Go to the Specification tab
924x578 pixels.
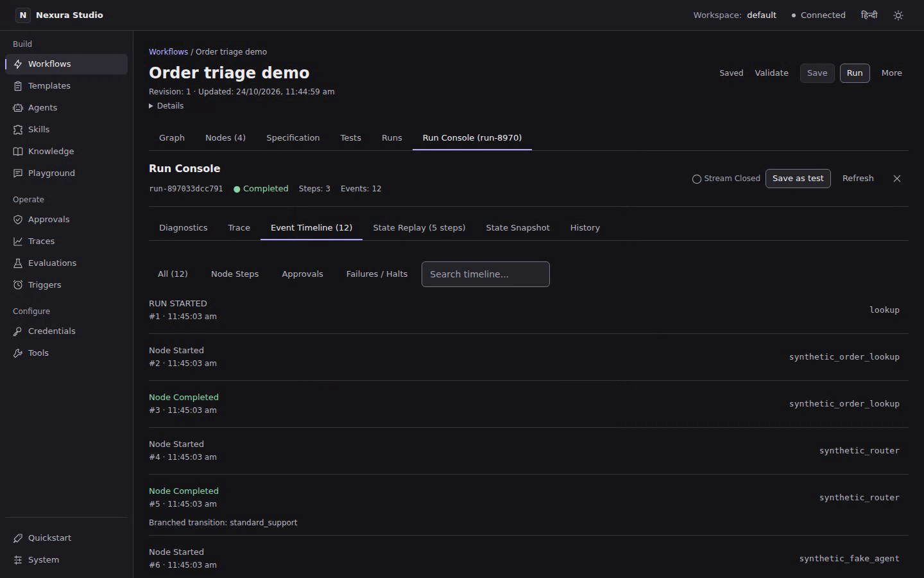293,138
